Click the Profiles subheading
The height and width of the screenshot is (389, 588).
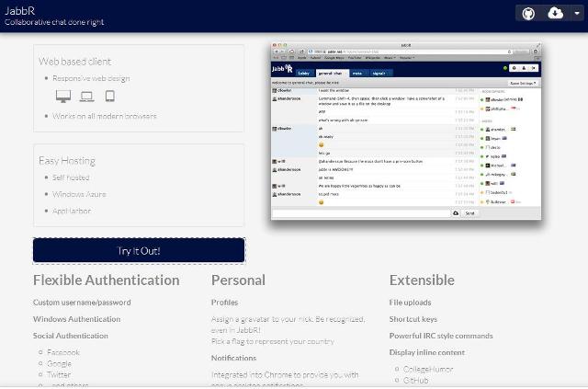coord(224,303)
